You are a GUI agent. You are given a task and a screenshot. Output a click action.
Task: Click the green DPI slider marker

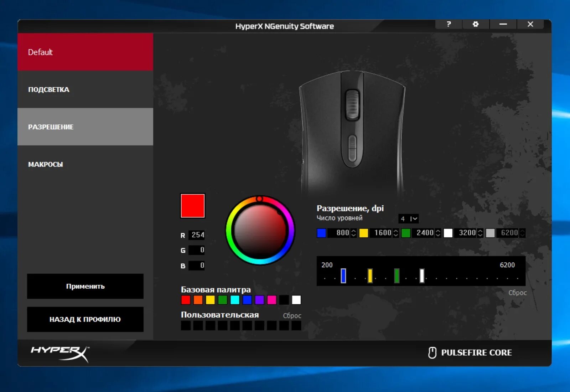[x=397, y=276]
